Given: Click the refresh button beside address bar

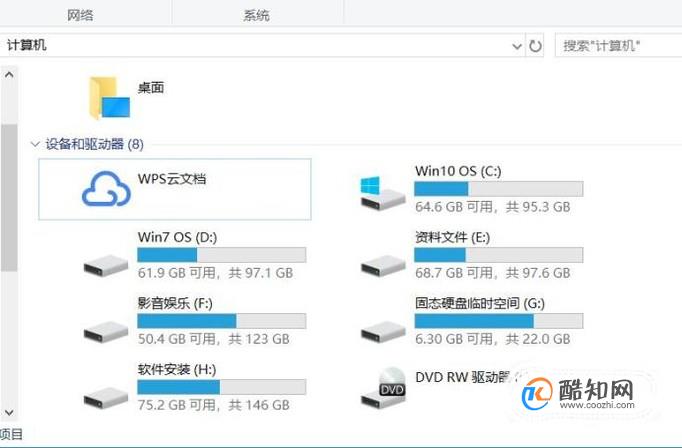Looking at the screenshot, I should [x=535, y=46].
